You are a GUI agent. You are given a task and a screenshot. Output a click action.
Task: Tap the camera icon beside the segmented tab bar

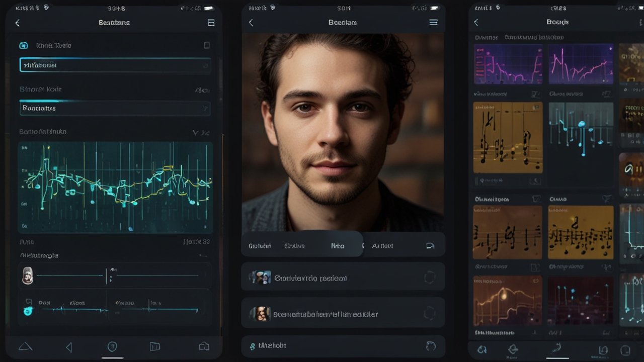coord(430,245)
